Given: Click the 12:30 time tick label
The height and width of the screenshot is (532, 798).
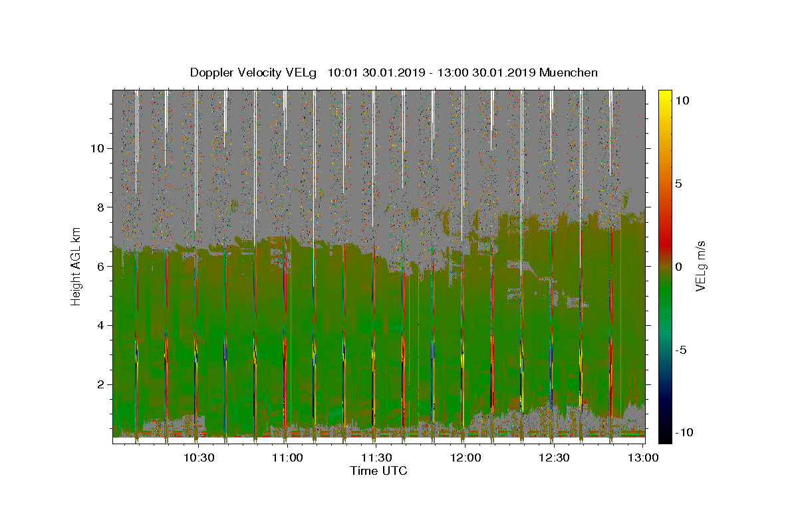Looking at the screenshot, I should click(x=555, y=458).
